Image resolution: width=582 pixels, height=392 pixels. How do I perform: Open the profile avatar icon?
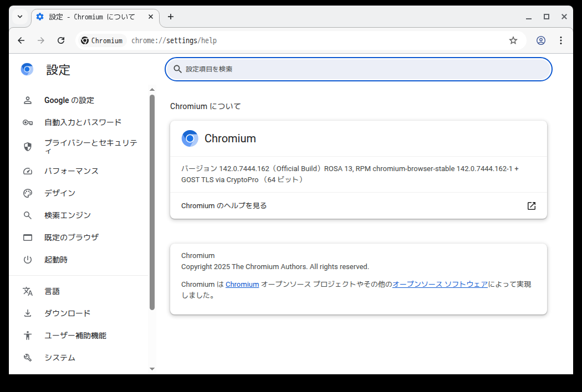point(541,40)
